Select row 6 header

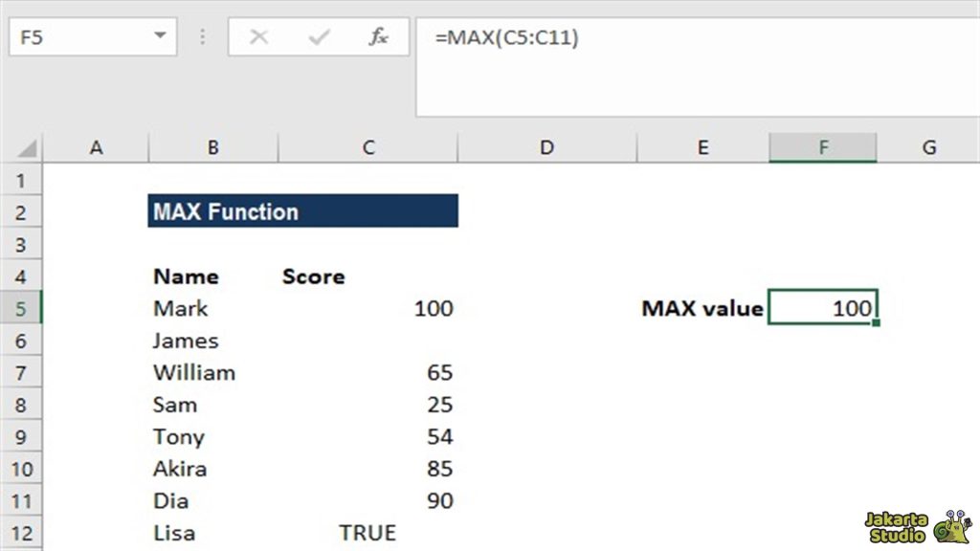point(21,341)
